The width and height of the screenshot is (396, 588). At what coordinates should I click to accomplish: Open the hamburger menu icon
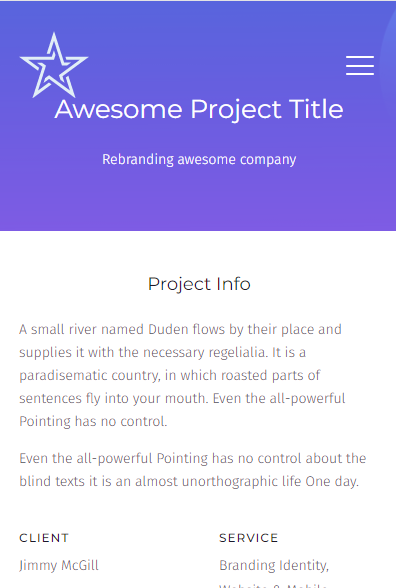[360, 66]
